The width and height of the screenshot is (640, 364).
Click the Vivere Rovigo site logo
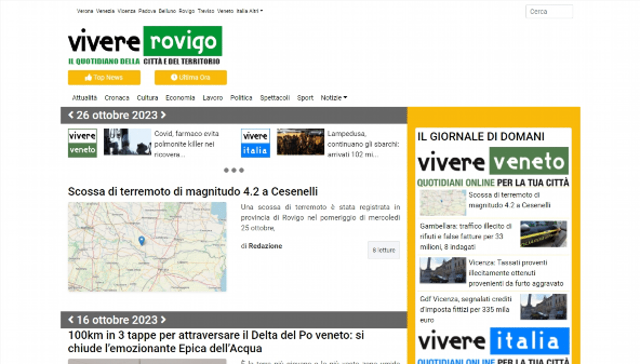point(145,44)
